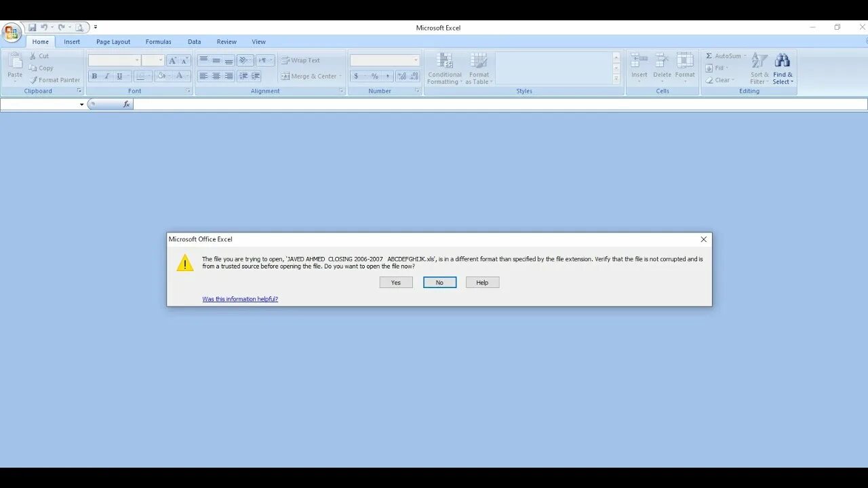Switch to the Data tab
The image size is (868, 488).
[195, 41]
